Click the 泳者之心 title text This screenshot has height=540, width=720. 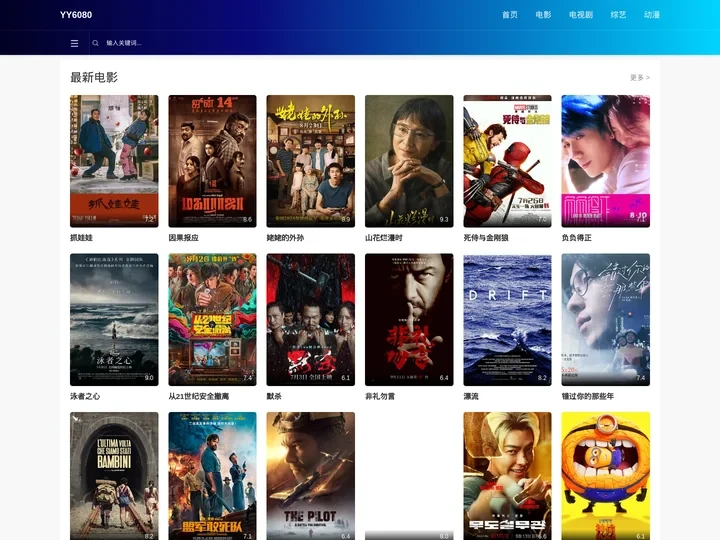click(85, 396)
